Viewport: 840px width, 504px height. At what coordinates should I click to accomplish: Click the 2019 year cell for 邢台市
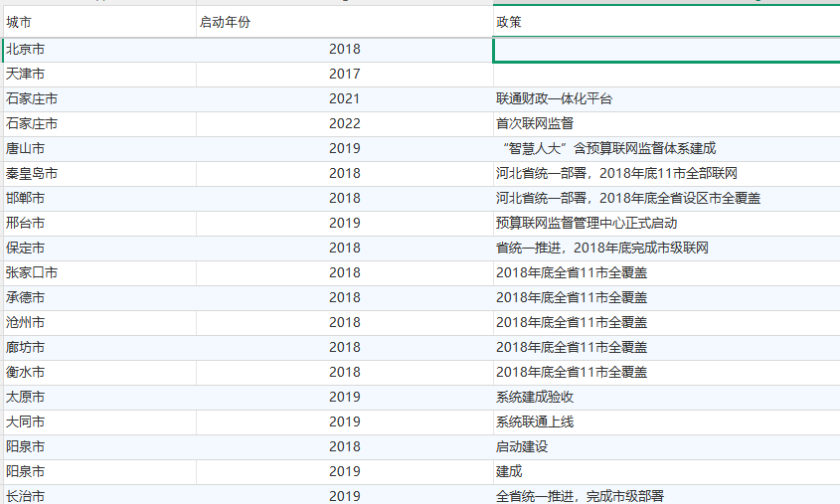click(x=345, y=224)
